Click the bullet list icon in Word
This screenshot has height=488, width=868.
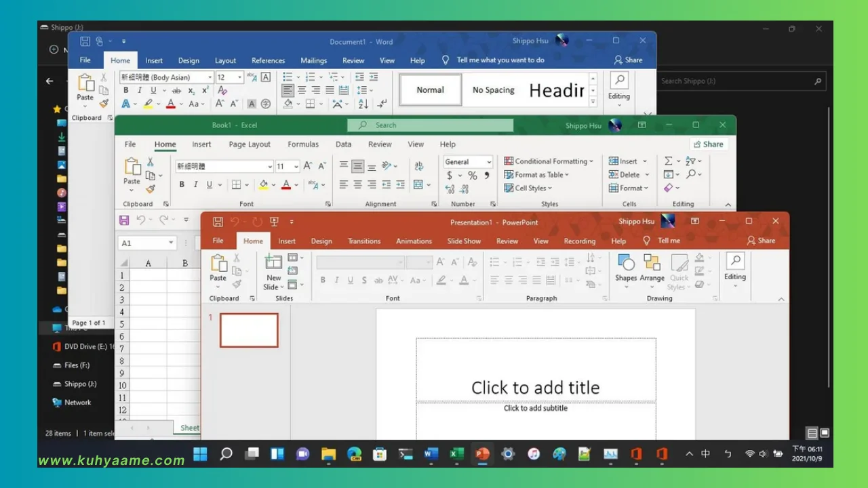(x=288, y=77)
